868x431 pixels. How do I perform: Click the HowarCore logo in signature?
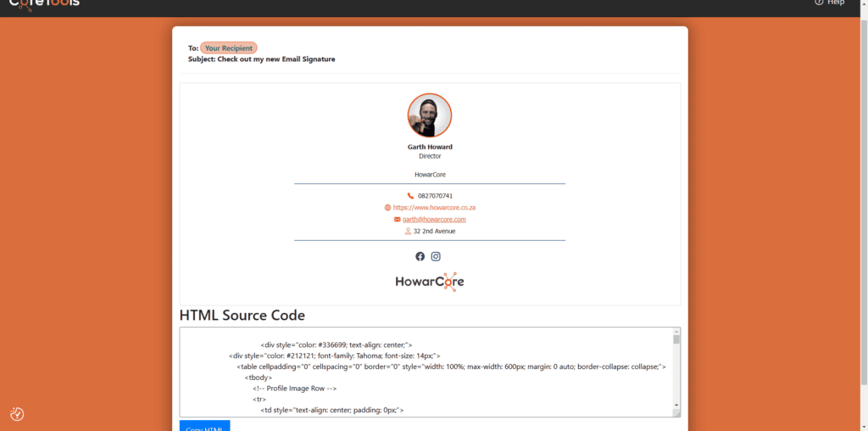(x=430, y=282)
